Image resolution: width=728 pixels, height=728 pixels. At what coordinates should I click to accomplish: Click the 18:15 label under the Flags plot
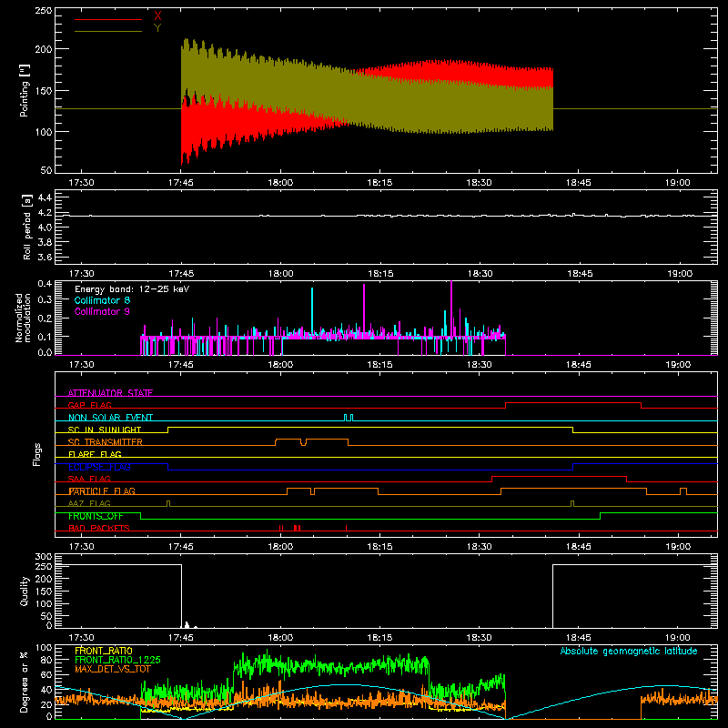pos(379,547)
